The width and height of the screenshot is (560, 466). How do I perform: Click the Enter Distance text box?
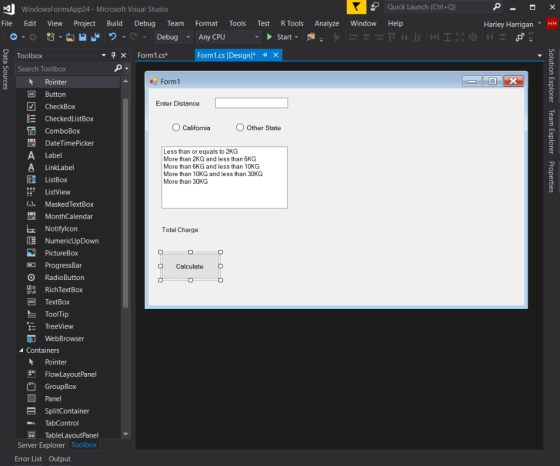pos(251,103)
